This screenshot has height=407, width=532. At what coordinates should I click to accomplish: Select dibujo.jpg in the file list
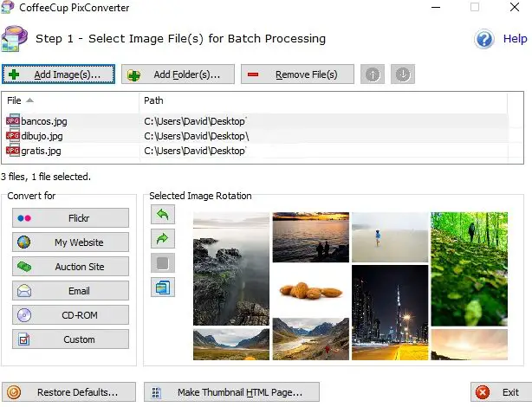pyautogui.click(x=41, y=136)
